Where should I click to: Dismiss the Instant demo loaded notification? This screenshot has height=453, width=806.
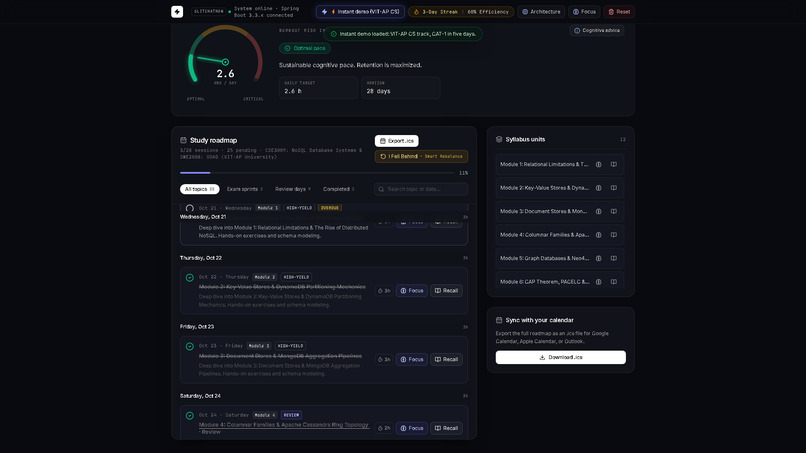pos(403,34)
